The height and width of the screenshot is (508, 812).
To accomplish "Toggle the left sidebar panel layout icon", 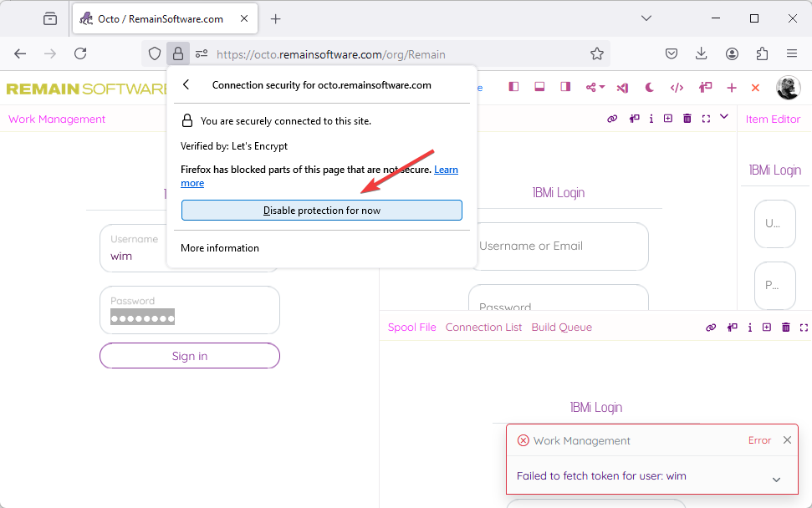I will tap(513, 87).
